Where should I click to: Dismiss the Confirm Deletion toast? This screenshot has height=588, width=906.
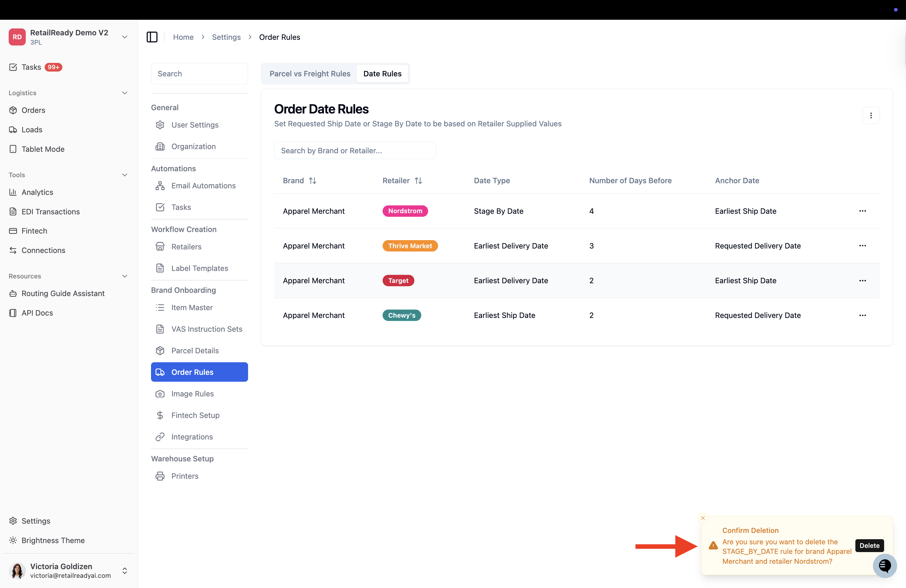click(x=703, y=518)
